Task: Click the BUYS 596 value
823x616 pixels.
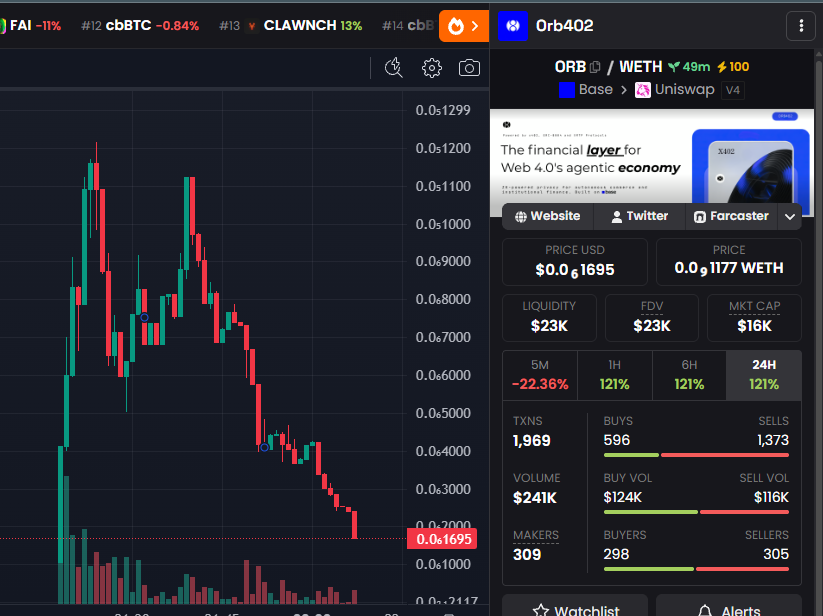Action: 616,440
